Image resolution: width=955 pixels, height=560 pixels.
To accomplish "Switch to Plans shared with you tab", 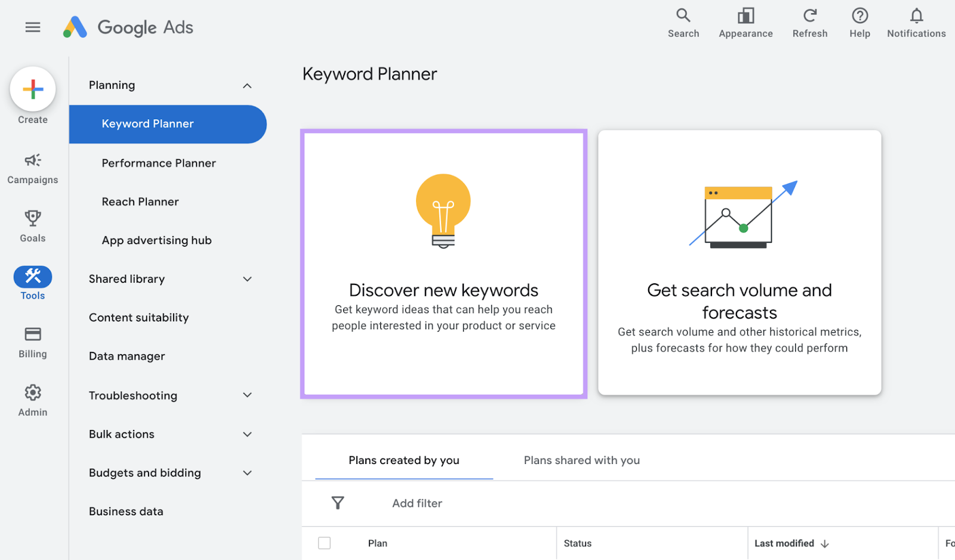I will (x=581, y=460).
